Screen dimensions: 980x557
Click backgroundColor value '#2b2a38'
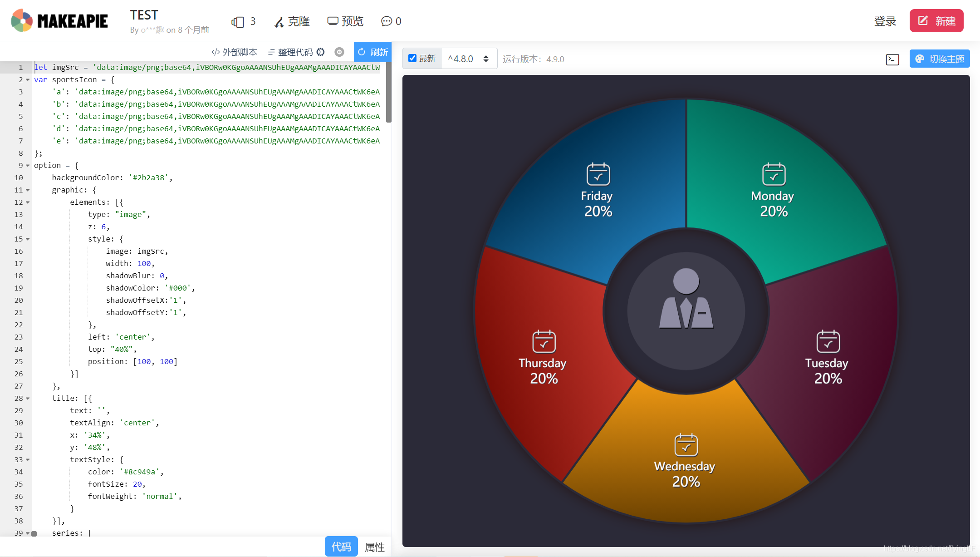click(148, 177)
